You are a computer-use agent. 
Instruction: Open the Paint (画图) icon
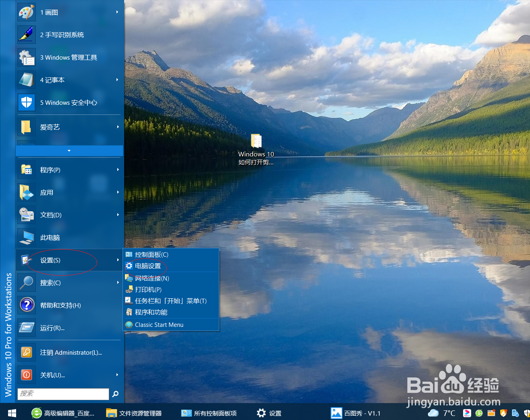(x=27, y=12)
